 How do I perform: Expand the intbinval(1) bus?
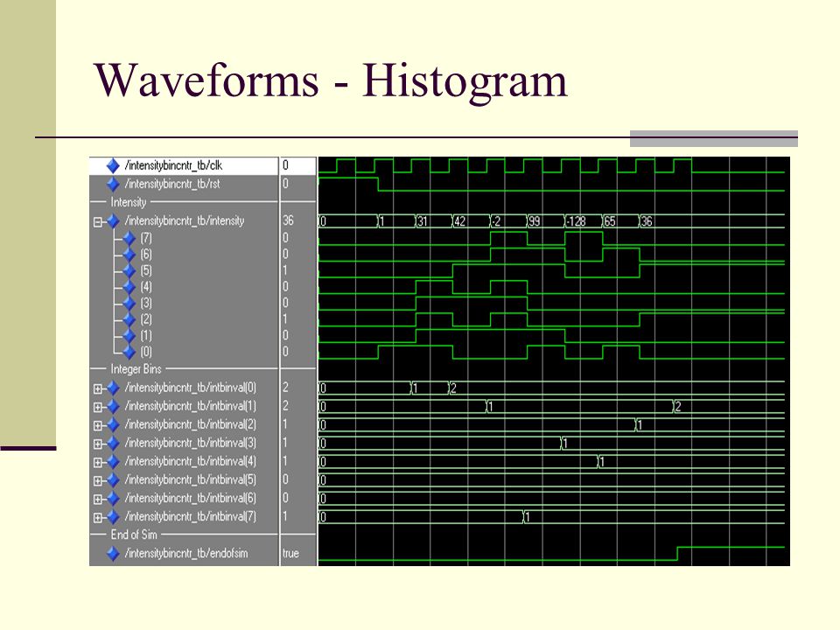tap(97, 407)
